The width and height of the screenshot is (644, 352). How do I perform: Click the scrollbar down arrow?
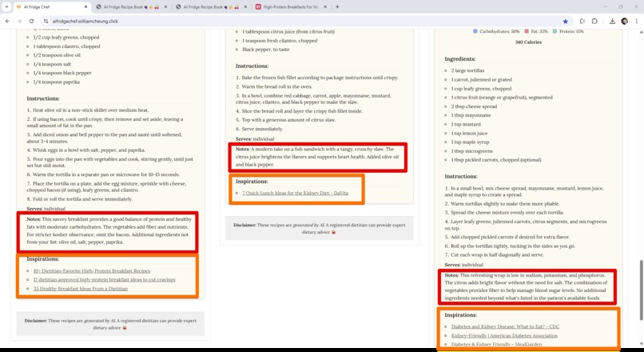[x=641, y=343]
